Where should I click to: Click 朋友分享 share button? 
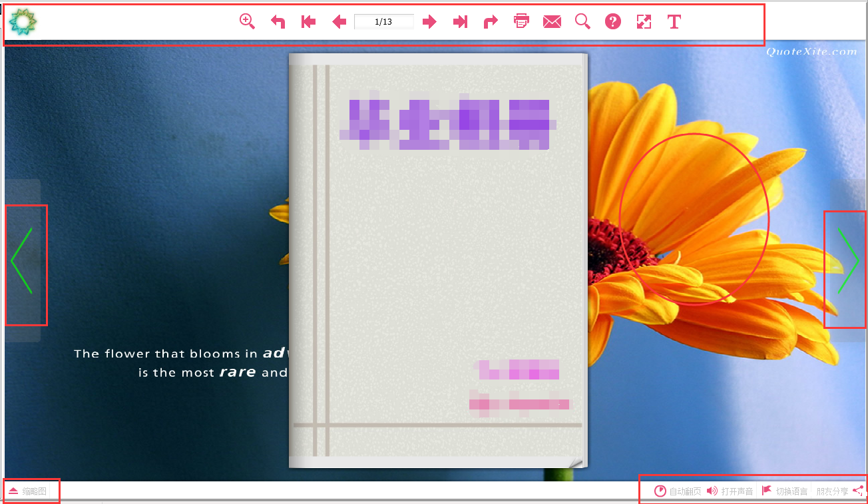(x=839, y=491)
